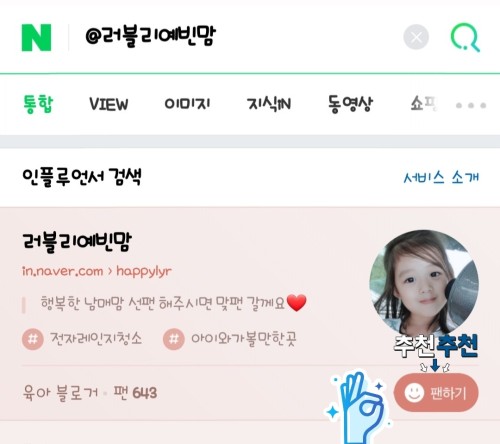
Task: Open the 러블리예빈맘 influencer title
Action: (x=77, y=242)
